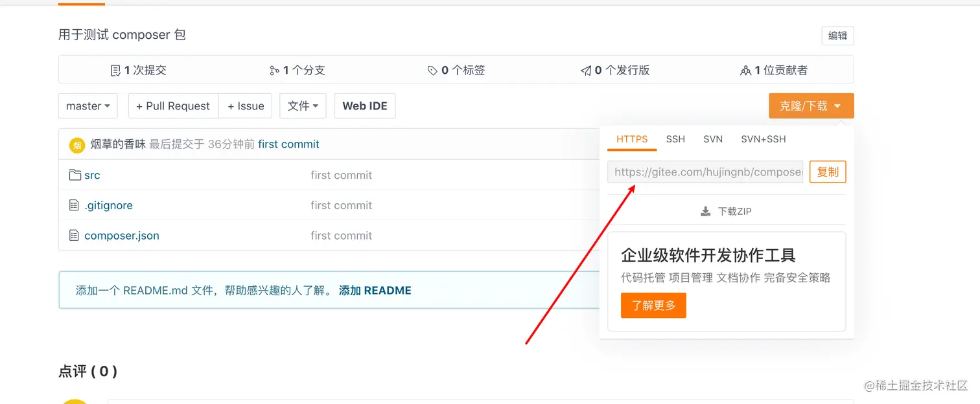Switch back to the HTTPS tab
This screenshot has width=980, height=404.
coord(631,139)
